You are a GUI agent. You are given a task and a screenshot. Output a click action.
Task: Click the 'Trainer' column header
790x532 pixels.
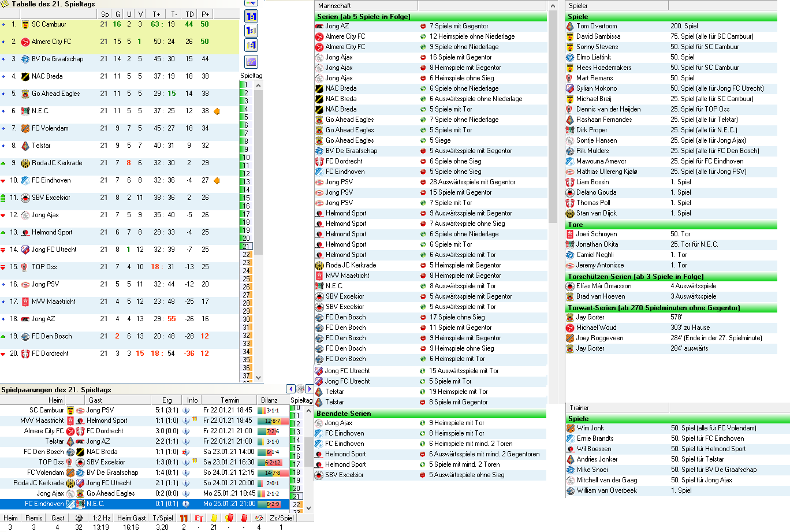coord(617,407)
